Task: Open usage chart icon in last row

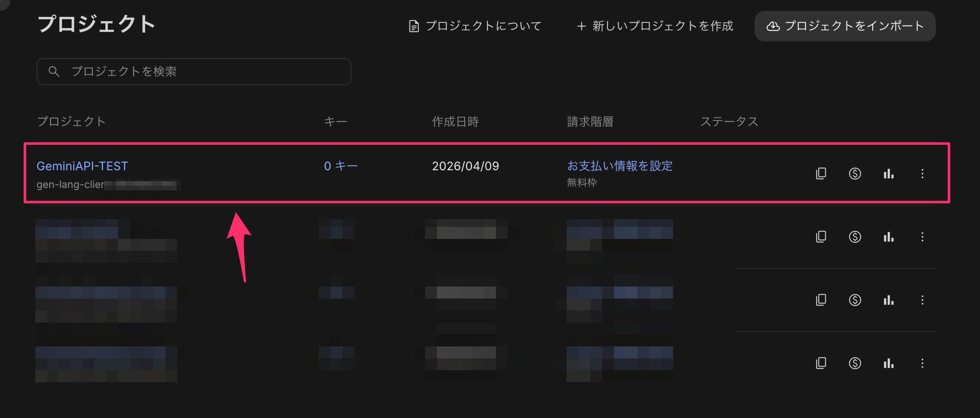Action: [x=889, y=363]
